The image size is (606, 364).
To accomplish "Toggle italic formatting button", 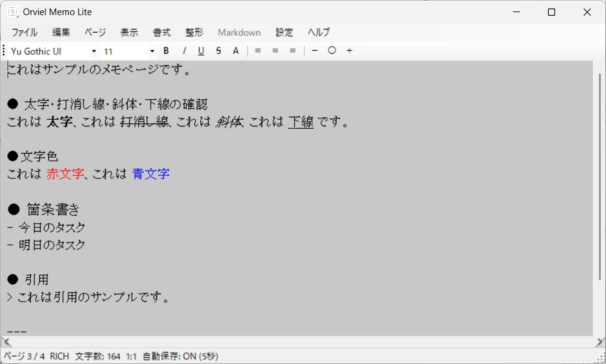I will (184, 51).
